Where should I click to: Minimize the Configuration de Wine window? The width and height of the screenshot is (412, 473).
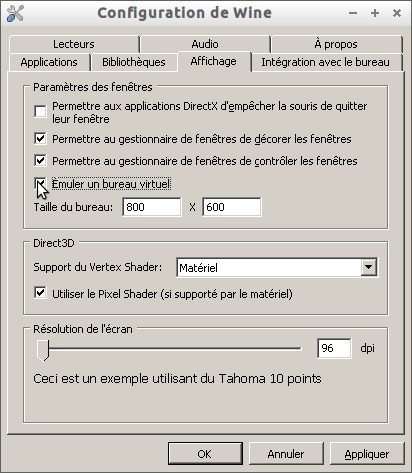point(353,13)
